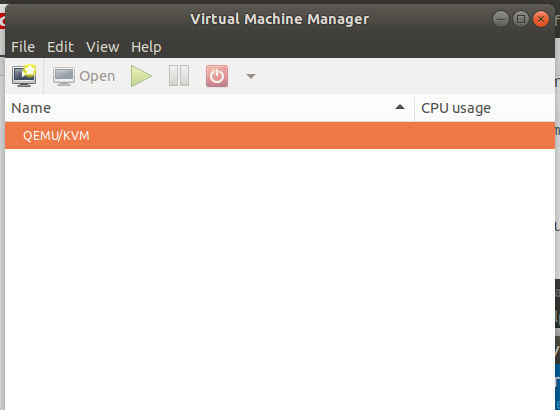This screenshot has height=410, width=560.
Task: Click the create new virtual machine icon
Action: (24, 76)
